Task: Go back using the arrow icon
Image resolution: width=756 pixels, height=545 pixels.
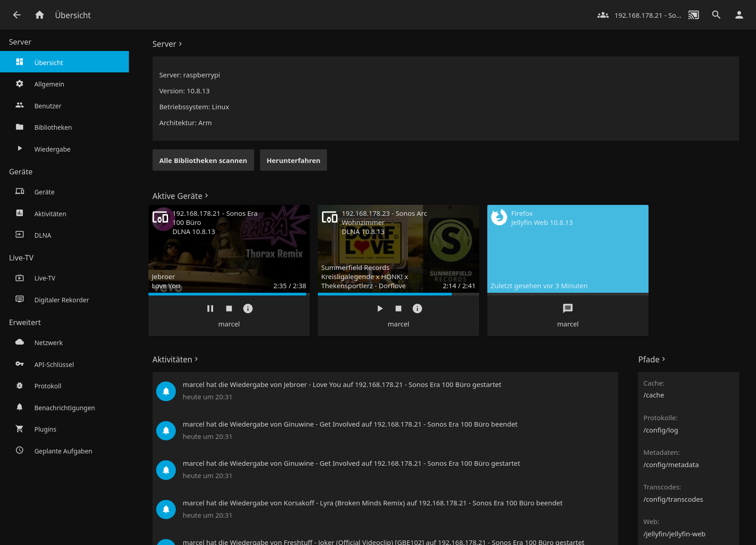Action: click(x=17, y=15)
